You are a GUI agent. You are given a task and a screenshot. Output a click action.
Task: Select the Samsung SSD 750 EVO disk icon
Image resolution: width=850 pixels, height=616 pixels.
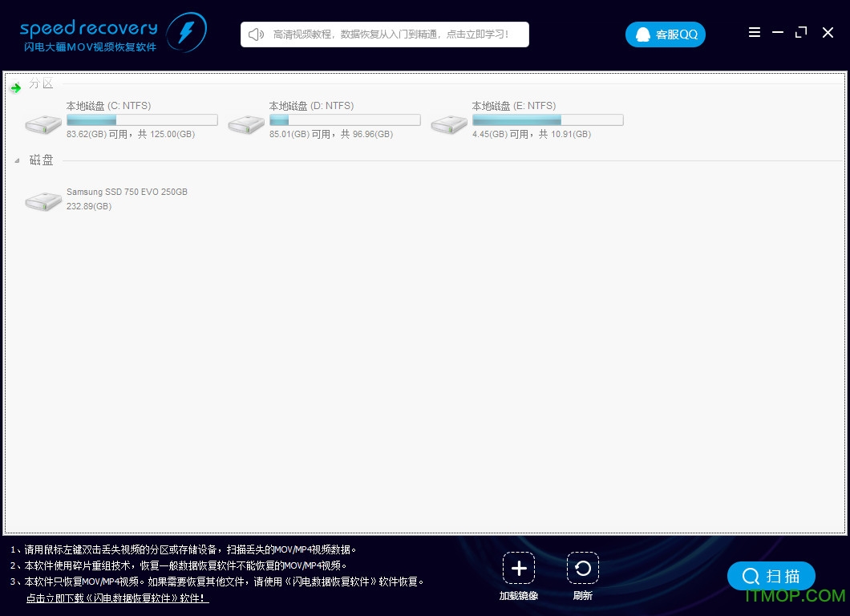[43, 201]
